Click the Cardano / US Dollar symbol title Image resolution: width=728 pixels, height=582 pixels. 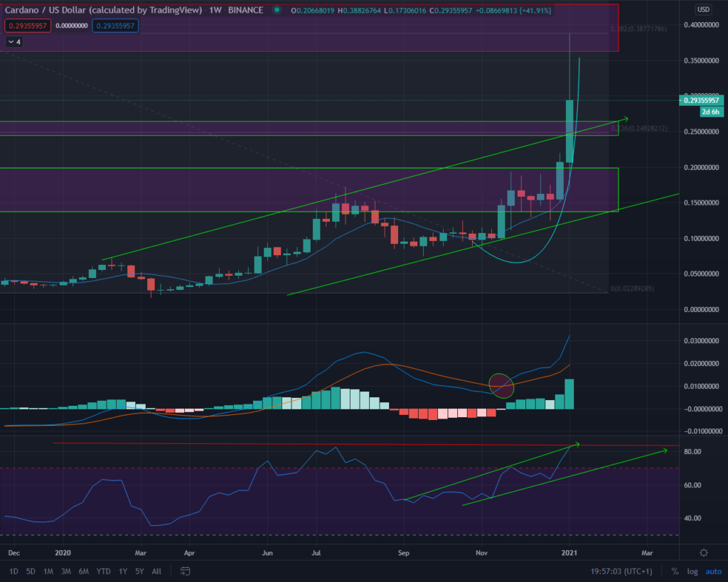coord(104,10)
